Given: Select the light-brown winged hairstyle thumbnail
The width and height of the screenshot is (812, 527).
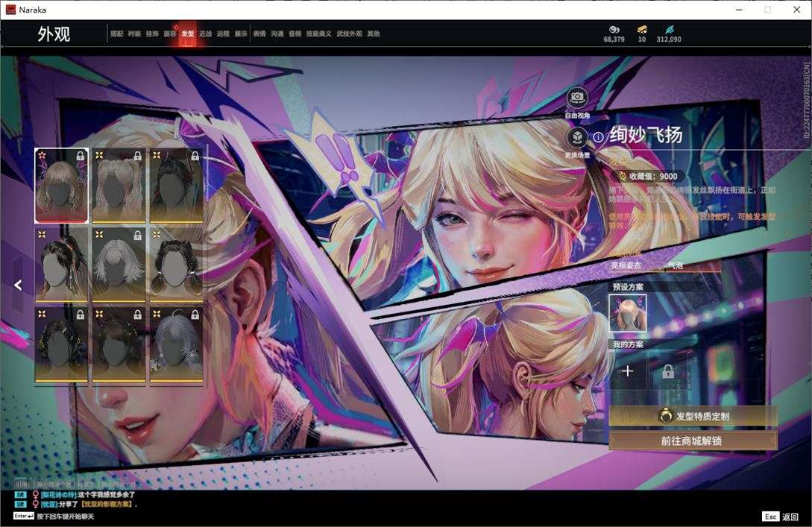Looking at the screenshot, I should coord(62,186).
